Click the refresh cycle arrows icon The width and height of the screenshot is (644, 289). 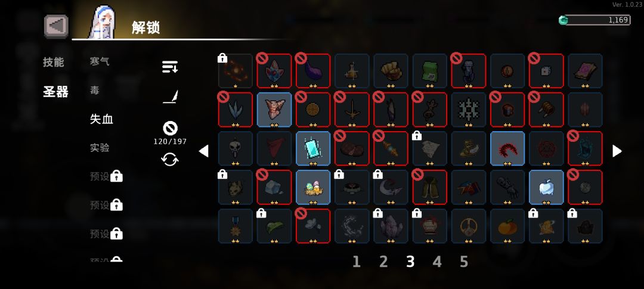[169, 159]
